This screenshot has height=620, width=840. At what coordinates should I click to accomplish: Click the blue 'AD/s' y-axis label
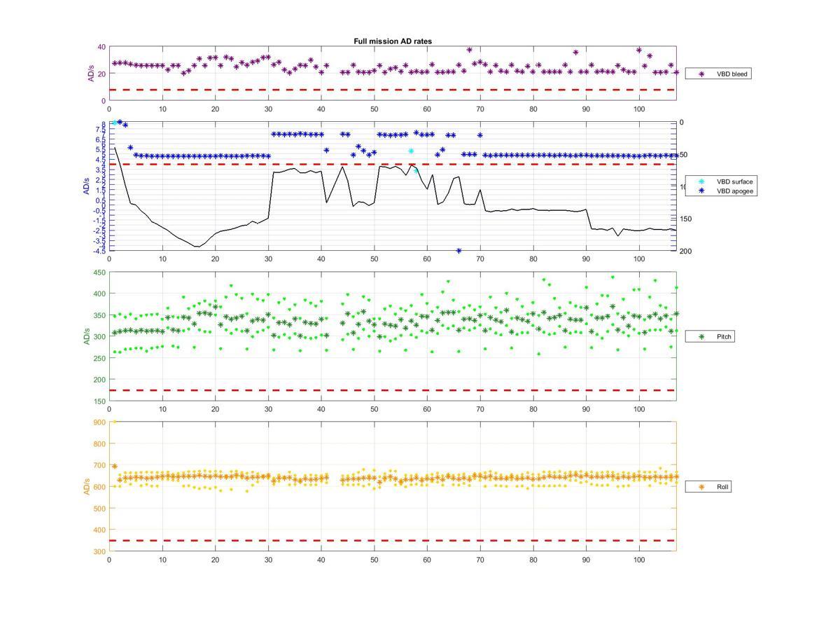tap(87, 186)
